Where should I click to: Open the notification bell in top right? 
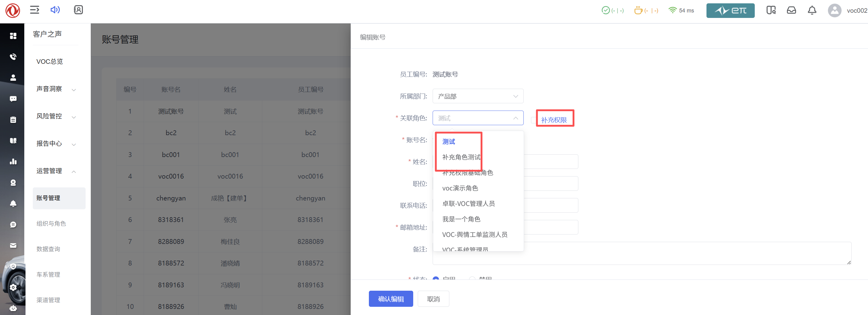coord(812,10)
